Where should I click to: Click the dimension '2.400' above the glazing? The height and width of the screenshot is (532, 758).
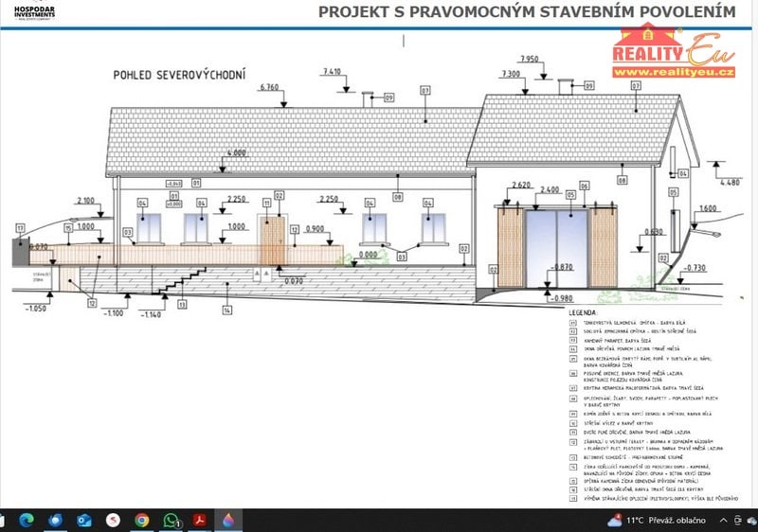tap(550, 189)
